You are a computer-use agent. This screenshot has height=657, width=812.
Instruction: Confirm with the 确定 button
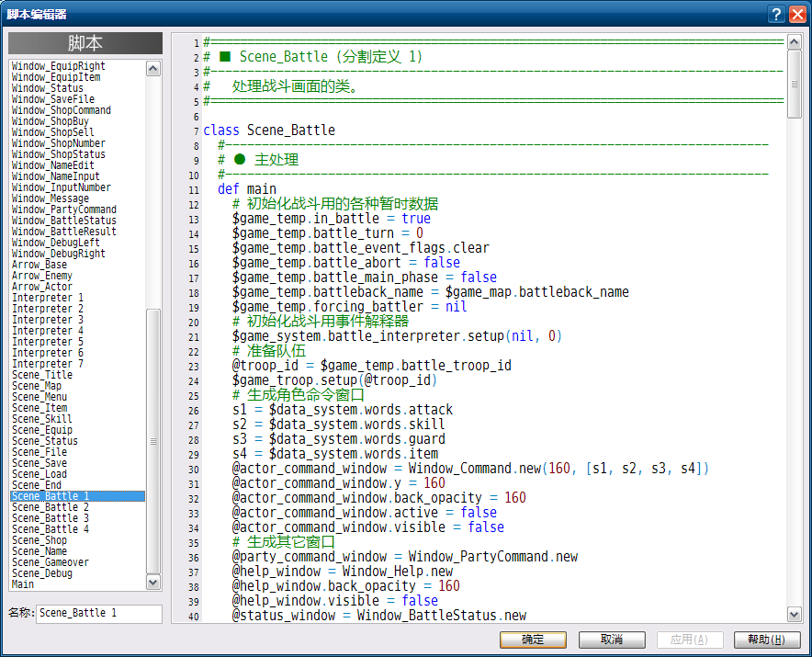point(533,640)
